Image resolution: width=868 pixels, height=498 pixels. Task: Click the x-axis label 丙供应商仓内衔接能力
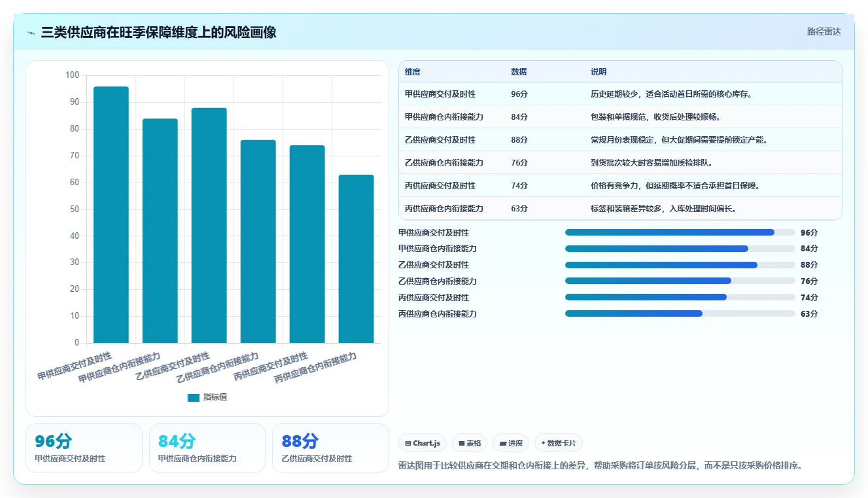tap(315, 368)
